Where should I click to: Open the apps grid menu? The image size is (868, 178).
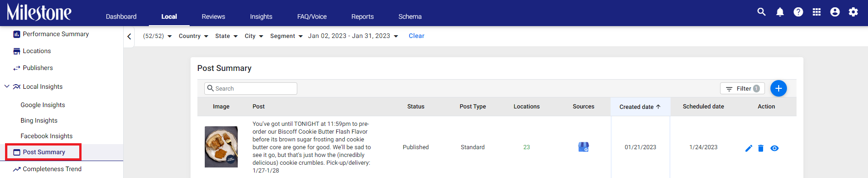tap(817, 12)
